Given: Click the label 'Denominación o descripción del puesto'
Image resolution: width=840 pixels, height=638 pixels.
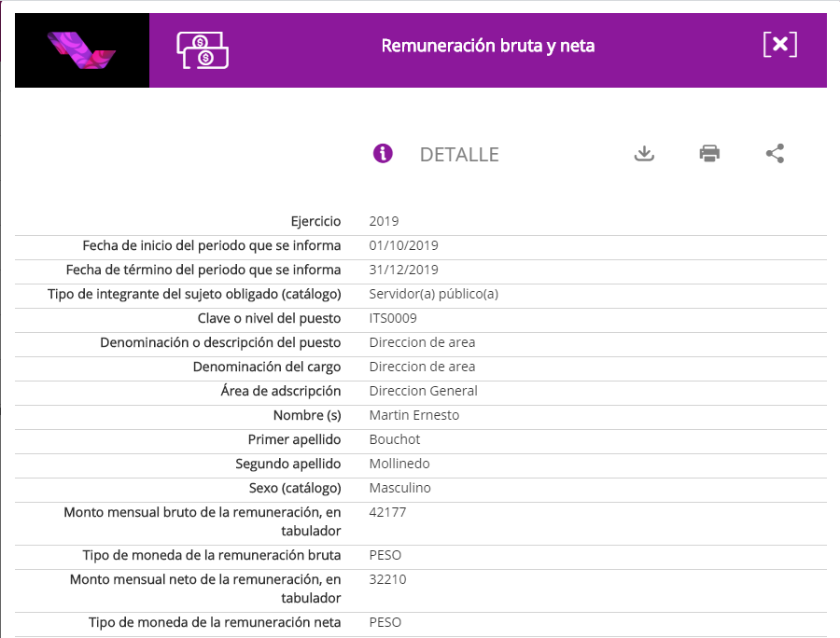Looking at the screenshot, I should (220, 342).
